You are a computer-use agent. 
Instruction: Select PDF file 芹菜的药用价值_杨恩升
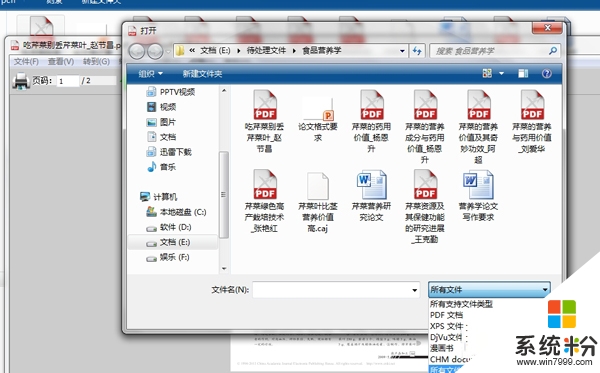click(371, 121)
